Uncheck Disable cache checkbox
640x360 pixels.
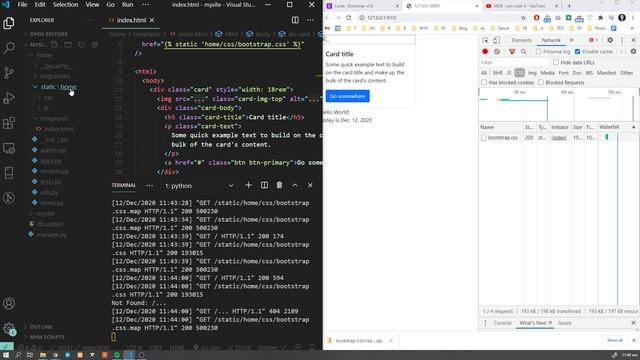coord(578,51)
